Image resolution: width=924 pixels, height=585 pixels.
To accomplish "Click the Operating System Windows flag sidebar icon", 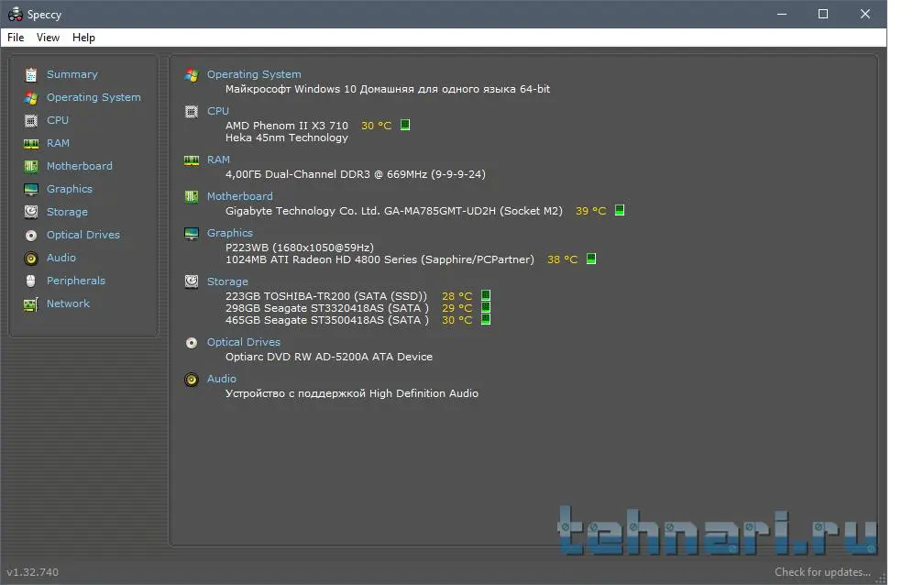I will (x=31, y=98).
